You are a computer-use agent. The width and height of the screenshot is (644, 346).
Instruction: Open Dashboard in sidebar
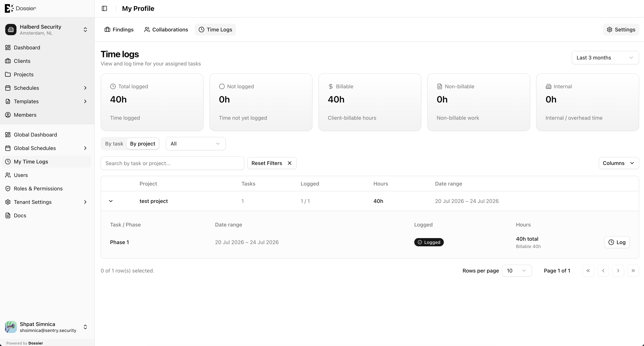pos(47,48)
